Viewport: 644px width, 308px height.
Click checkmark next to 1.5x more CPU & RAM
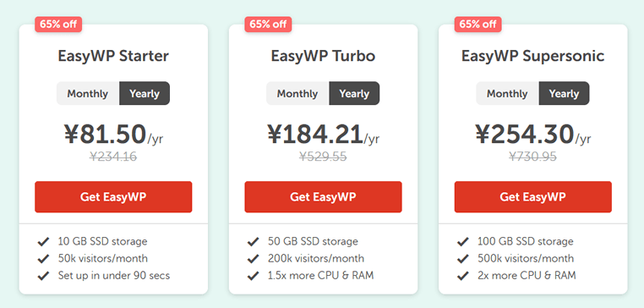coord(253,276)
